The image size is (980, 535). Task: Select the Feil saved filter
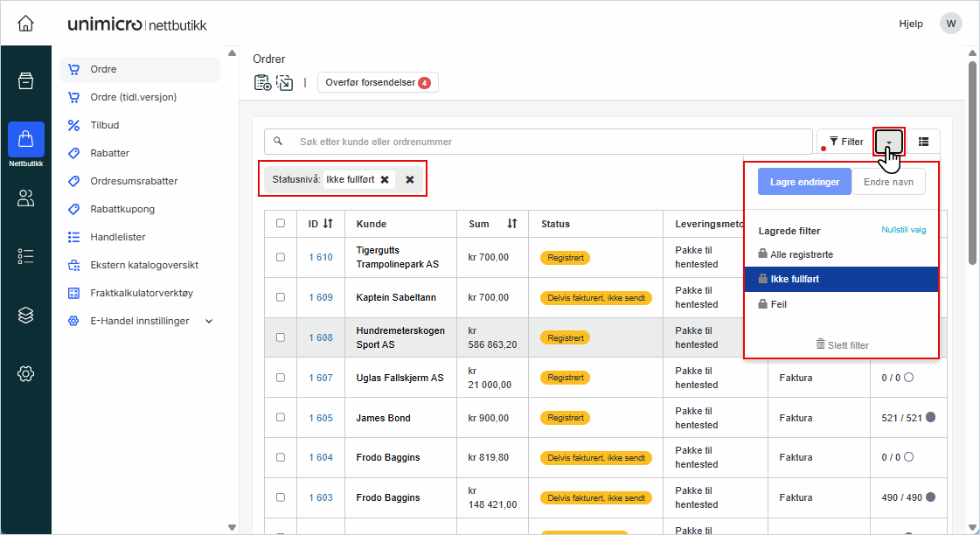pyautogui.click(x=778, y=304)
